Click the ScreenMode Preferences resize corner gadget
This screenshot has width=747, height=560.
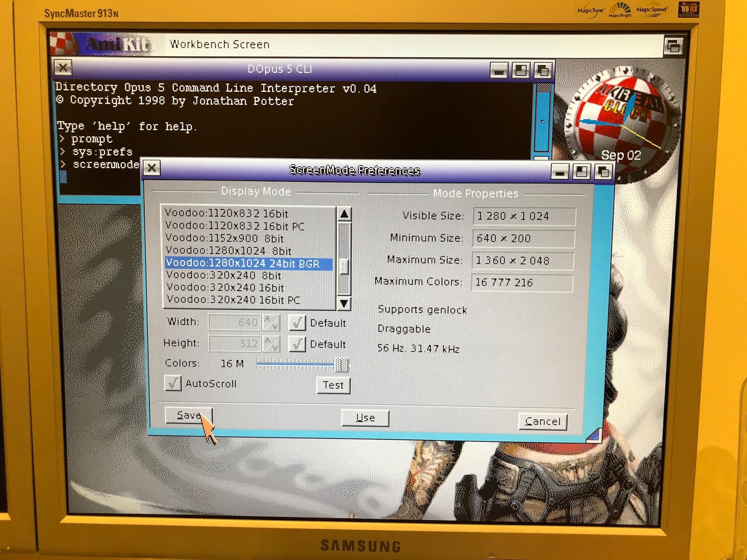pos(594,435)
